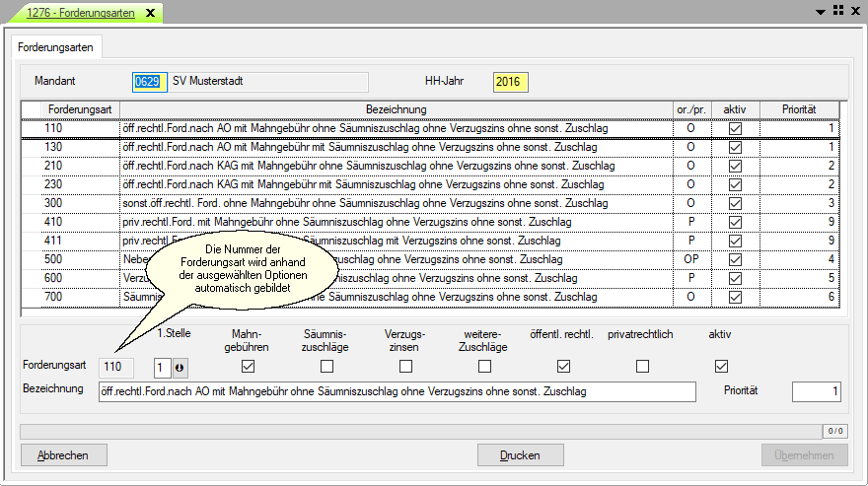The height and width of the screenshot is (486, 868).
Task: Toggle the Mahngebühren checkbox
Action: tap(249, 367)
